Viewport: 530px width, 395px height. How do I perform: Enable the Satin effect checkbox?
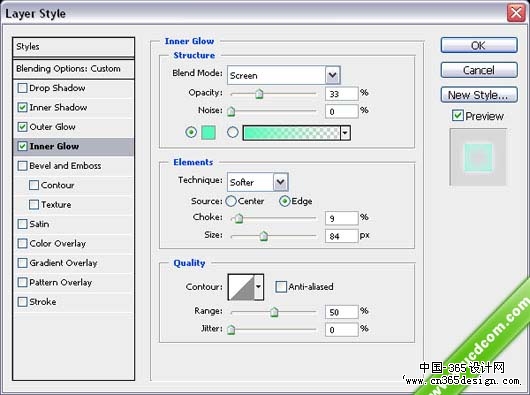(22, 224)
